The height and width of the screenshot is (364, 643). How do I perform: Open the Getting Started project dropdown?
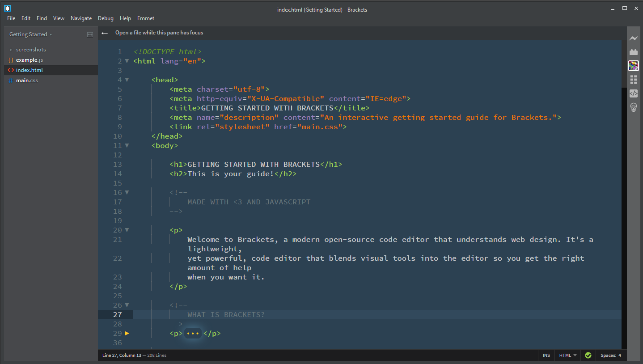30,34
